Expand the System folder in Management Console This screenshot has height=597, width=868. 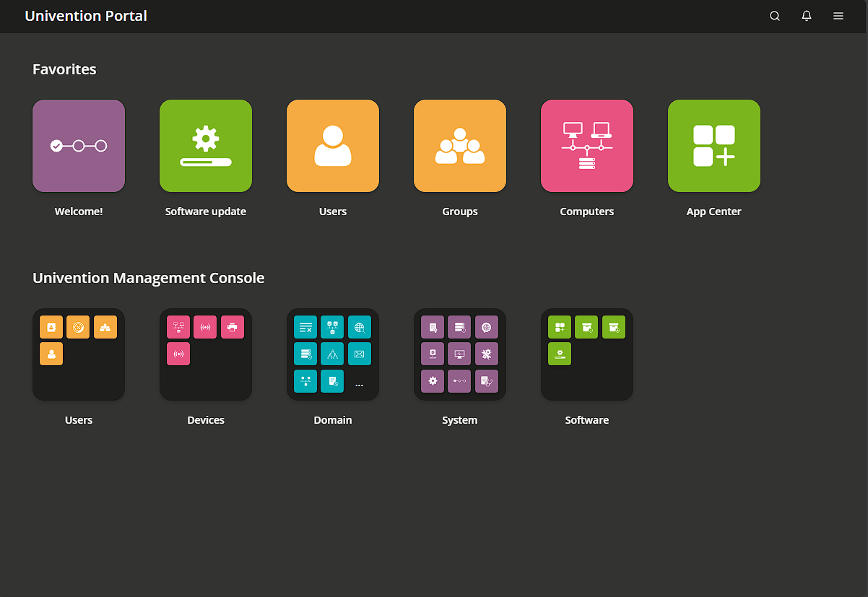(460, 354)
